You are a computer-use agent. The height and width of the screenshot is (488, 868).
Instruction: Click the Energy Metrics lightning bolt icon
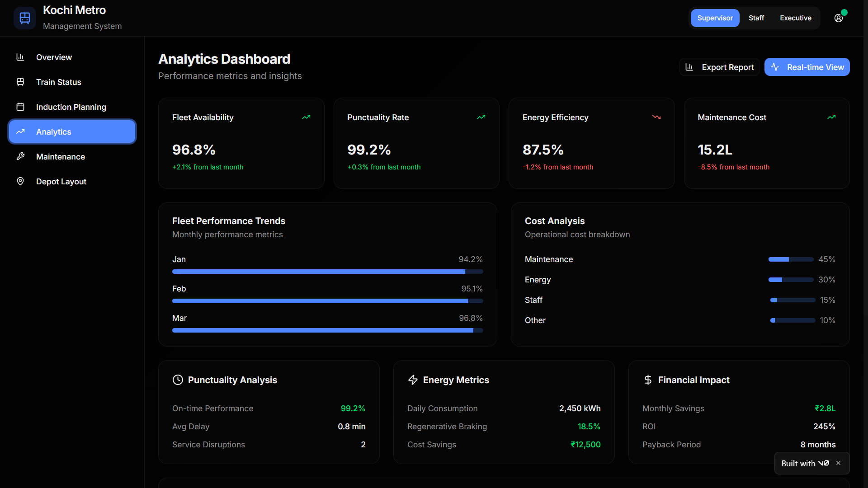point(413,380)
